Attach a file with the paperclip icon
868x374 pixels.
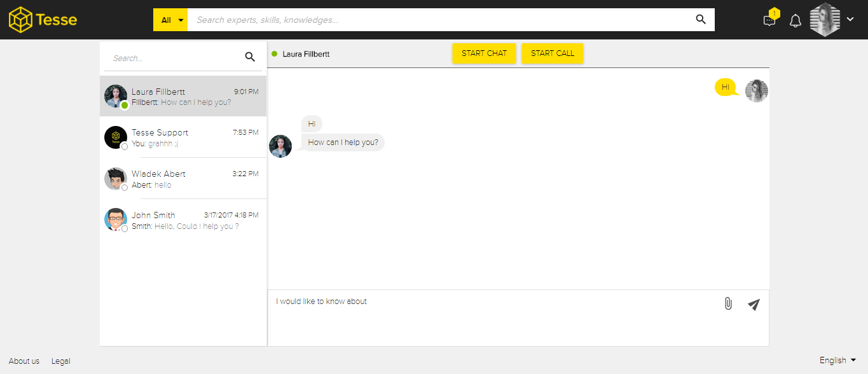[x=728, y=304]
